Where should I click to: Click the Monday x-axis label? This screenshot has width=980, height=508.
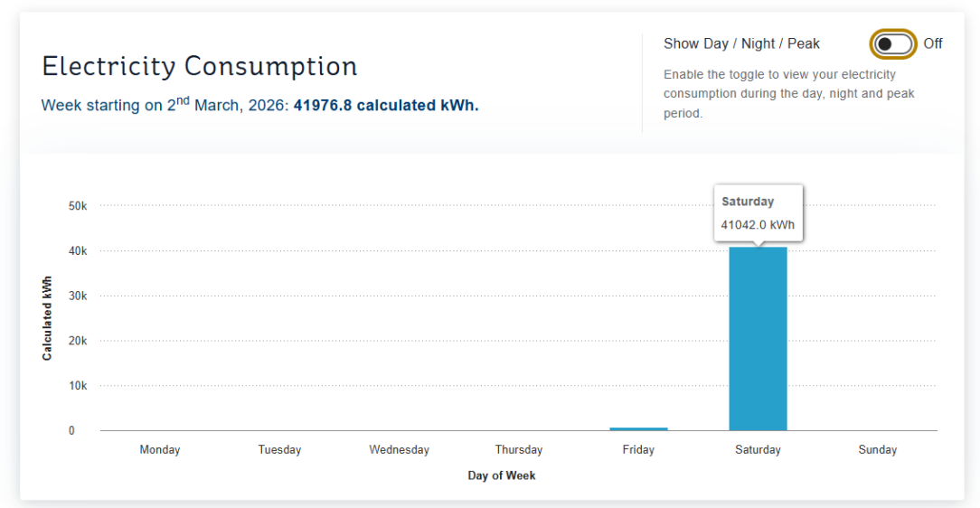point(160,449)
